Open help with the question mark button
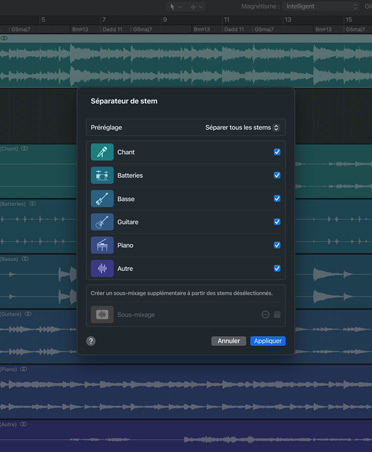The image size is (372, 452). click(x=91, y=341)
